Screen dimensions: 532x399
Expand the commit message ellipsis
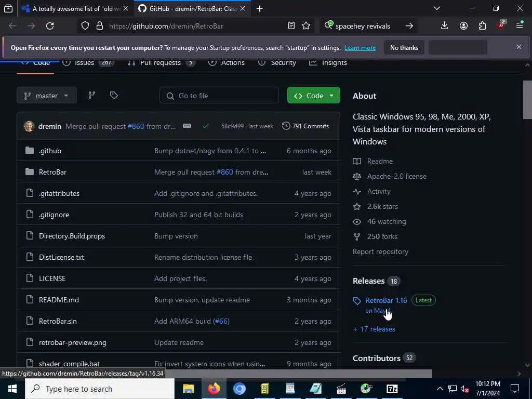[187, 126]
